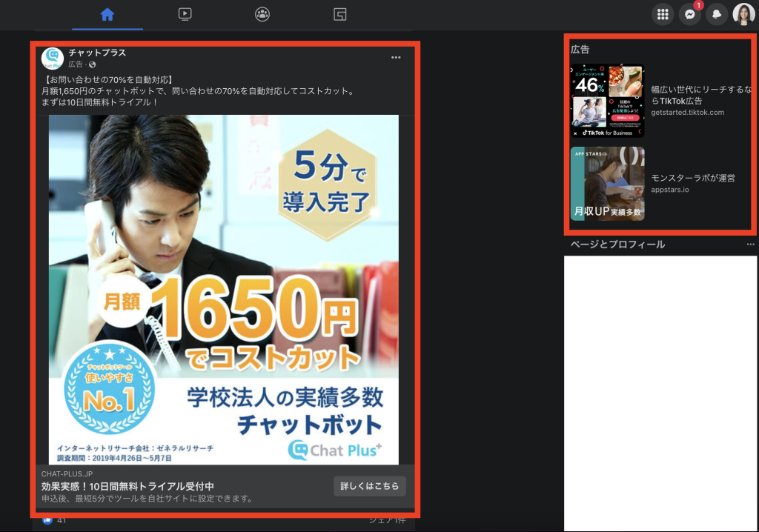Click the 効果実感！10日間無料トライアル headline

127,486
